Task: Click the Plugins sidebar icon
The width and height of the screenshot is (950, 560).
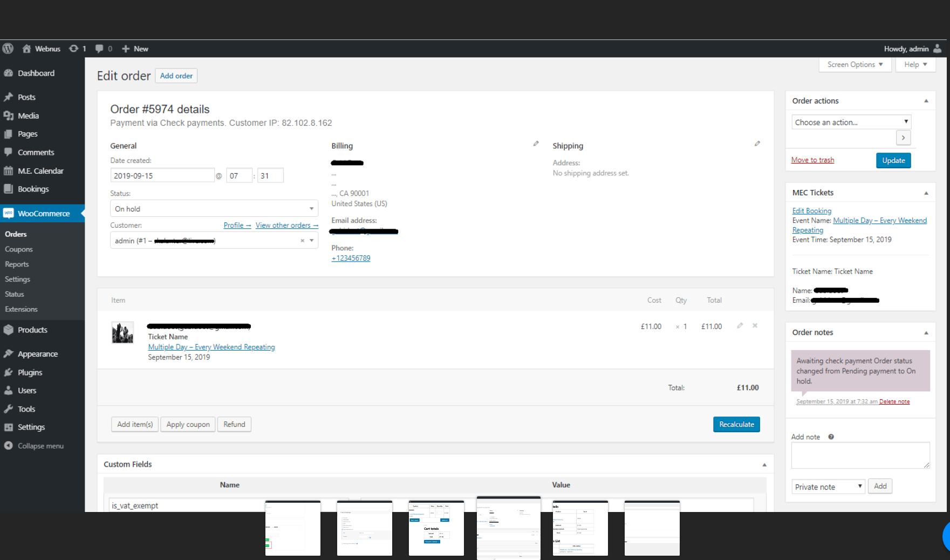Action: (x=9, y=372)
